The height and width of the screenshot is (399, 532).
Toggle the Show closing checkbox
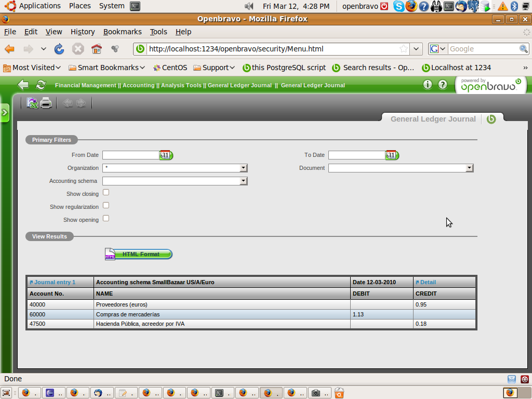(x=106, y=192)
